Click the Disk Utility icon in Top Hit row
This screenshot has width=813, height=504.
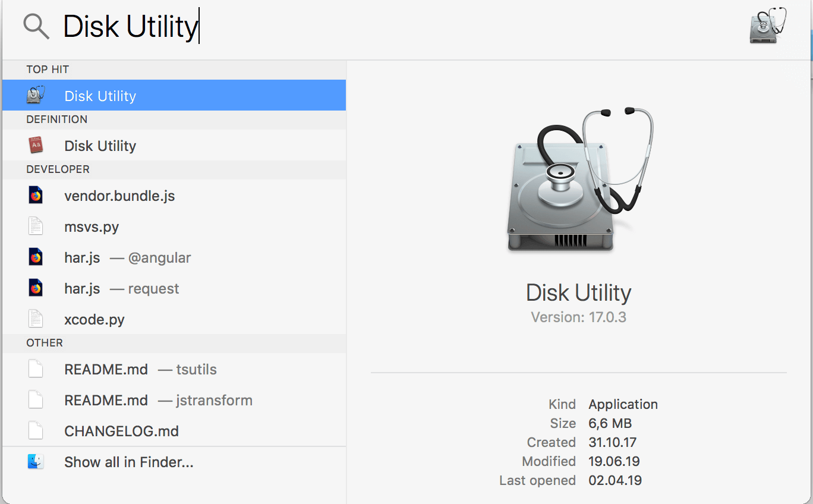coord(36,96)
